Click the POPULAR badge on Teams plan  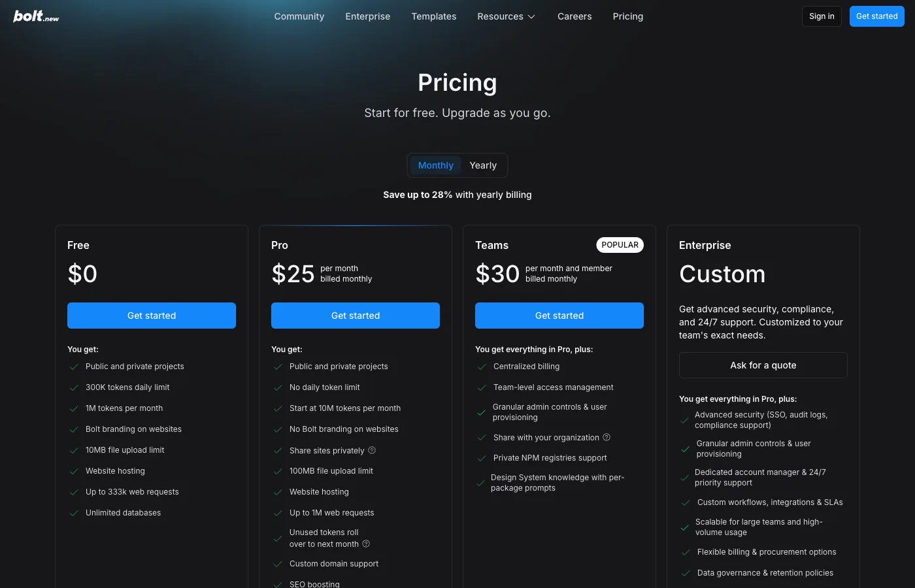(x=620, y=245)
